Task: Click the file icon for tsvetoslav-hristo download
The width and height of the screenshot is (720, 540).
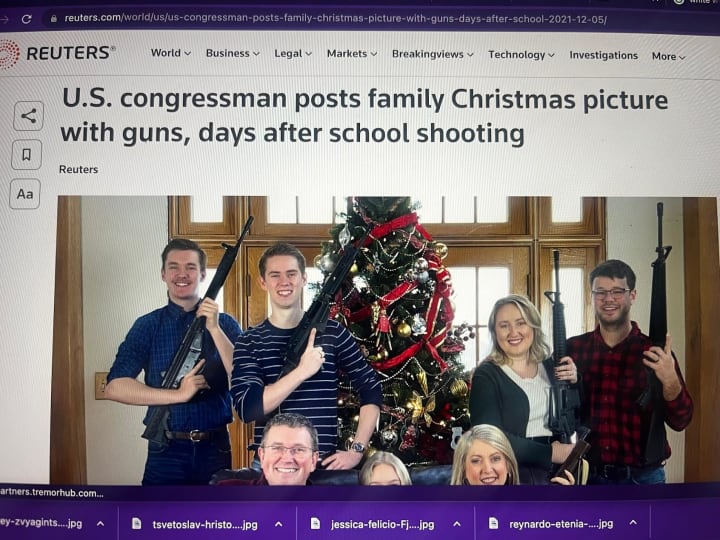Action: pyautogui.click(x=136, y=523)
